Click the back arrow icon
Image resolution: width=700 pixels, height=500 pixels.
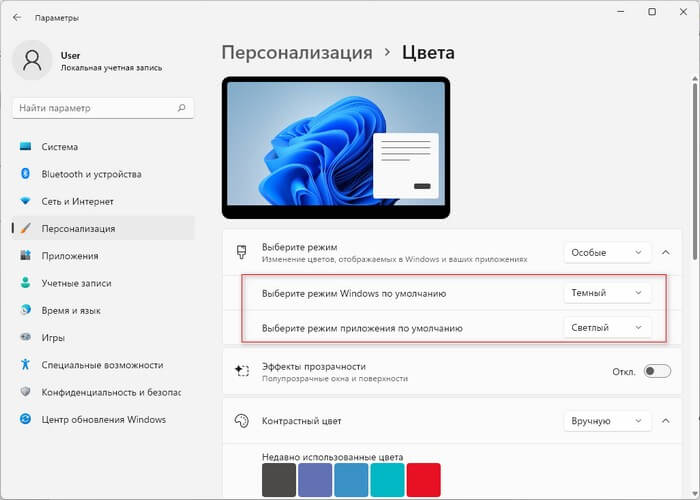(17, 17)
